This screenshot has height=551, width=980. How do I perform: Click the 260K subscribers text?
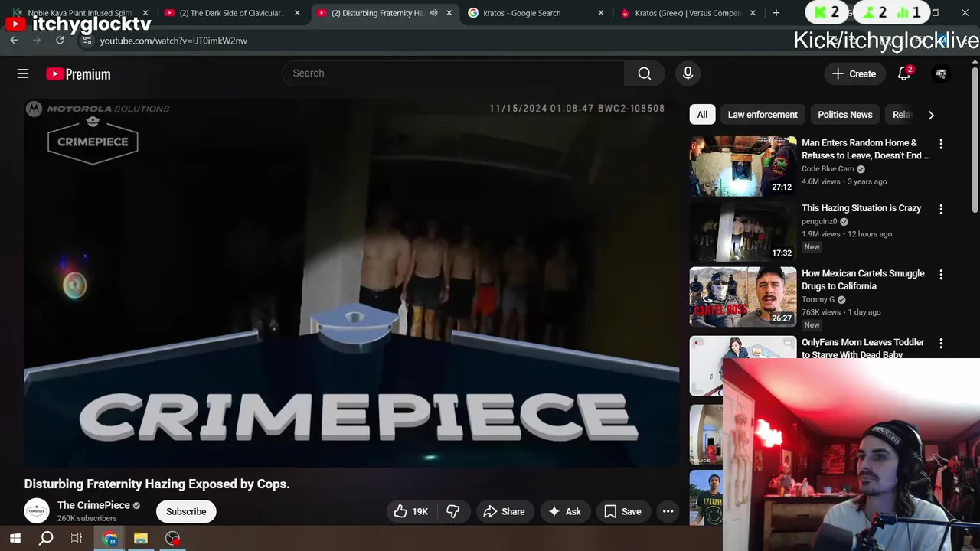click(87, 518)
